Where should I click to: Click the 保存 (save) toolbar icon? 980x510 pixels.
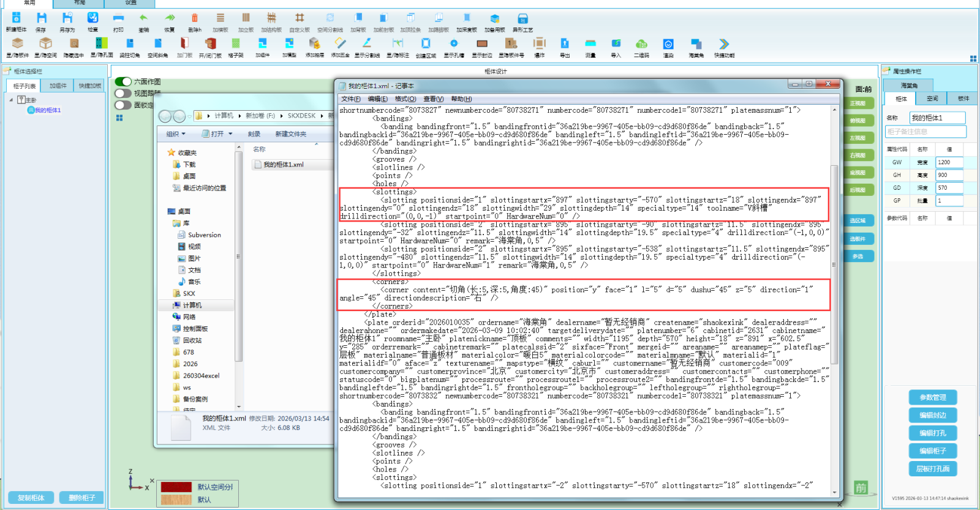tap(41, 18)
